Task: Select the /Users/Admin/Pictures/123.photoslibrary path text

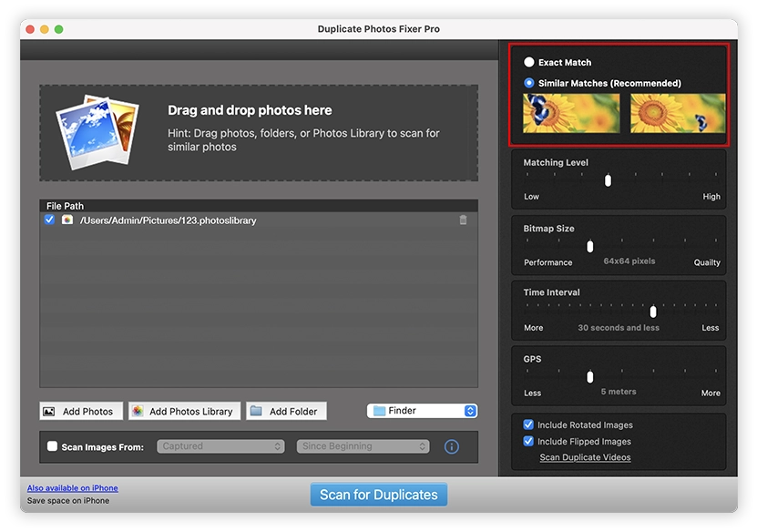Action: 168,220
